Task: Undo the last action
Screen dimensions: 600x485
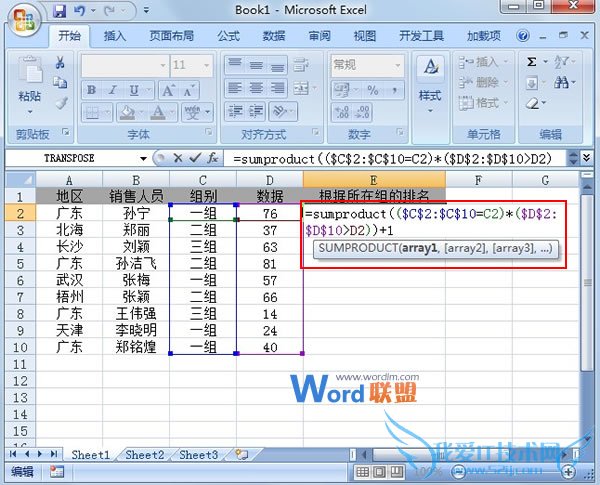Action: point(80,11)
